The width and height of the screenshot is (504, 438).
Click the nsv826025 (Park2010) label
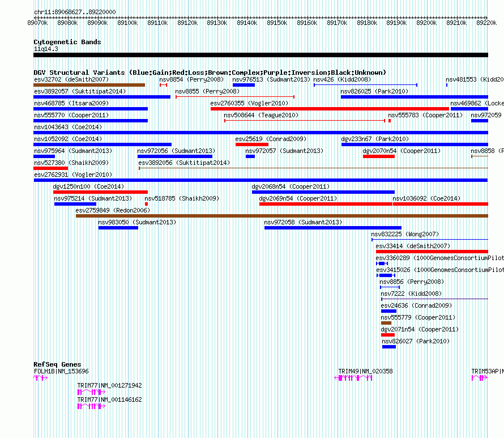tap(374, 91)
